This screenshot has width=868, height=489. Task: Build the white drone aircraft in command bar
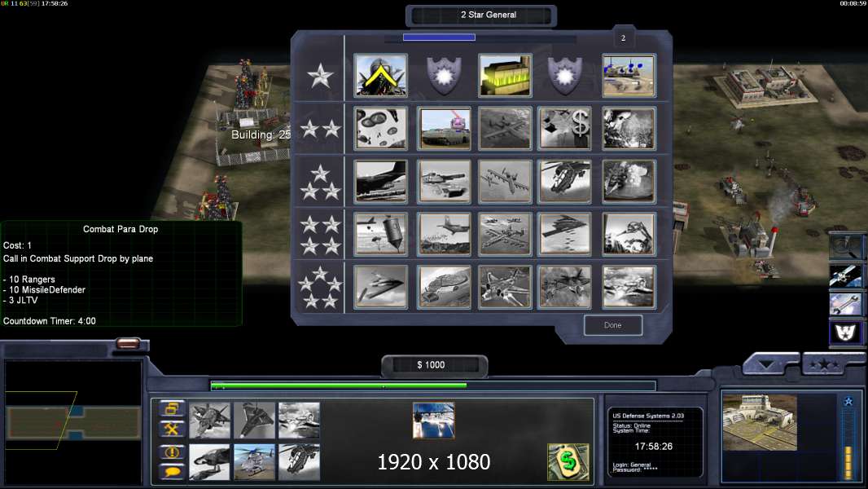coord(209,462)
